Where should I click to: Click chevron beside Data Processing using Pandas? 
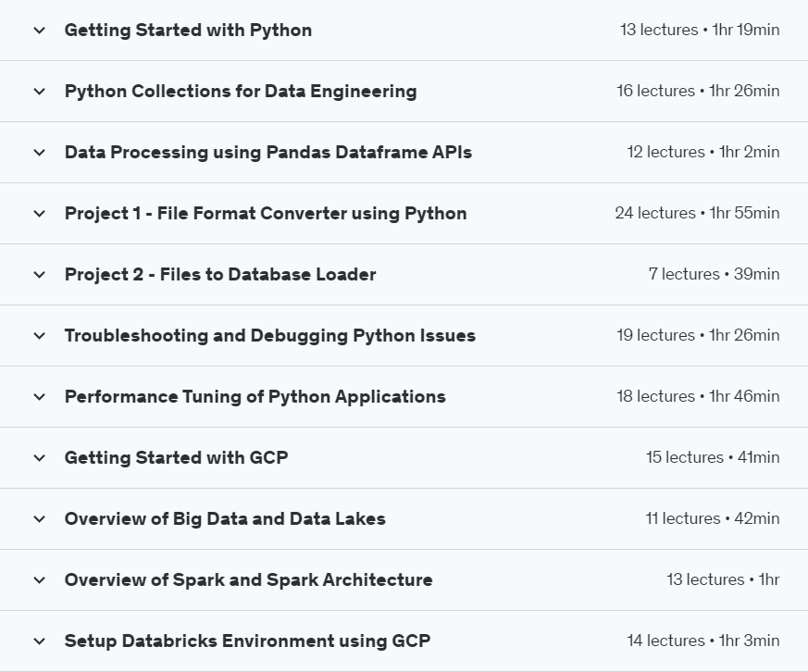(x=39, y=153)
